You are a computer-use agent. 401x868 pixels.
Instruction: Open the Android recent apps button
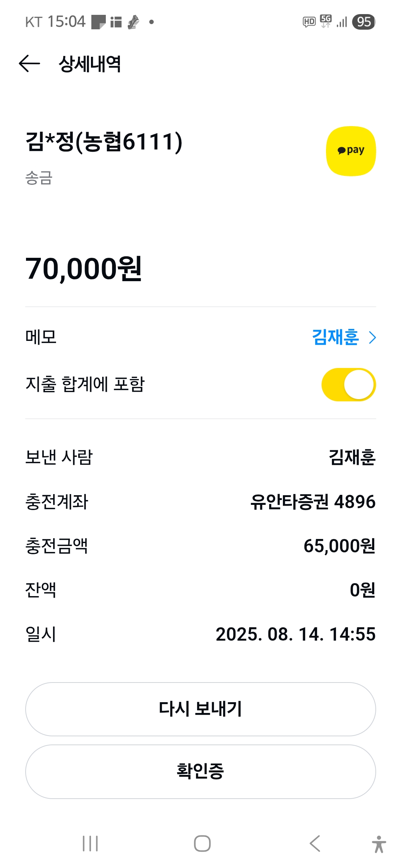[90, 844]
